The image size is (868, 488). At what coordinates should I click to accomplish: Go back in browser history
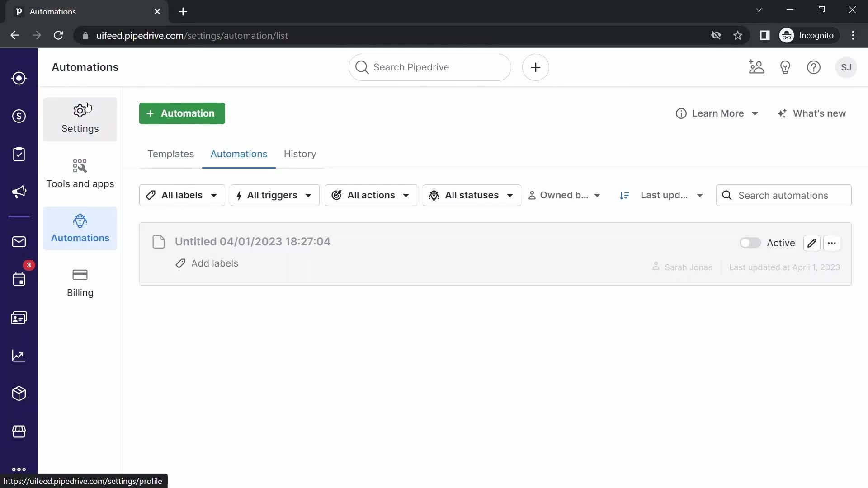pyautogui.click(x=15, y=35)
